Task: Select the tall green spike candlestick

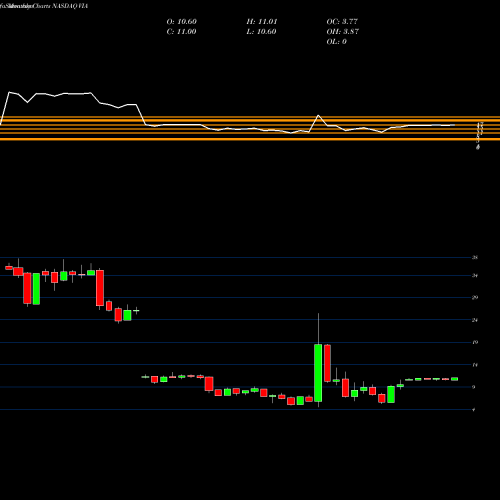Action: (318, 373)
